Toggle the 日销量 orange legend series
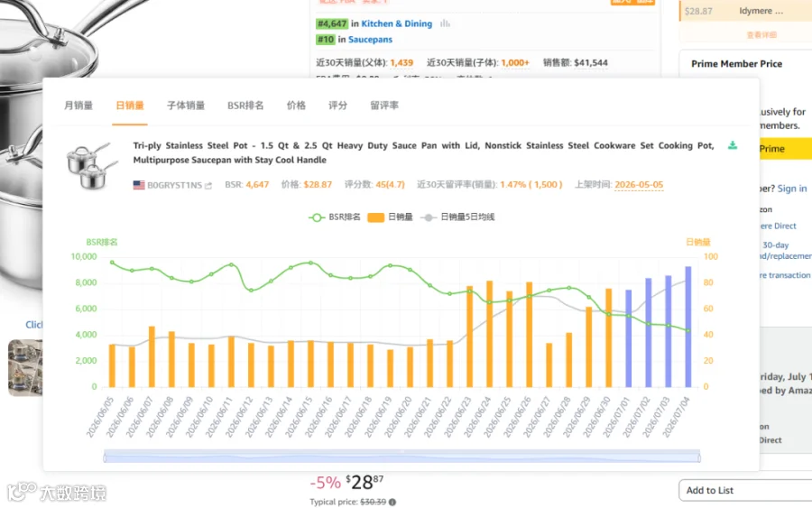 coord(390,217)
